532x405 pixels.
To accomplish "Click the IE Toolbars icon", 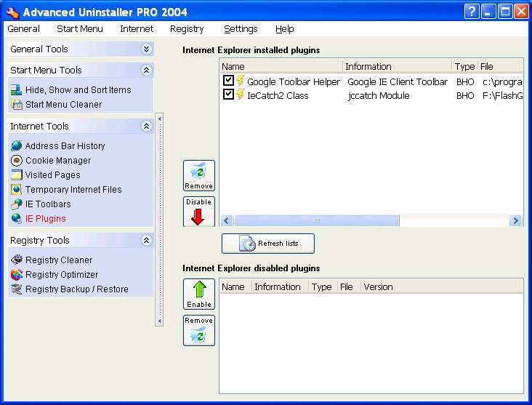I will click(17, 204).
